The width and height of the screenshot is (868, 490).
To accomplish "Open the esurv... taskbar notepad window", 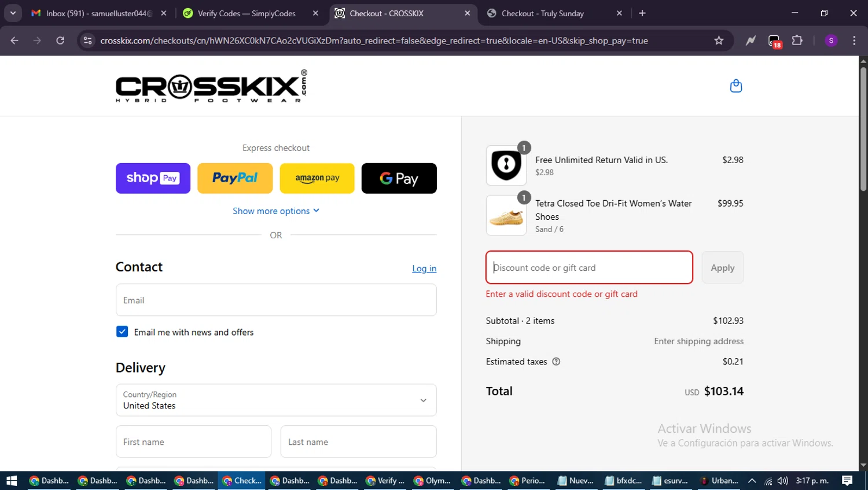I will tap(671, 481).
